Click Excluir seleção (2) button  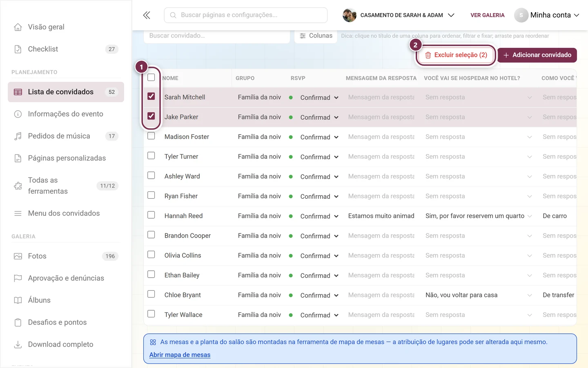(456, 55)
